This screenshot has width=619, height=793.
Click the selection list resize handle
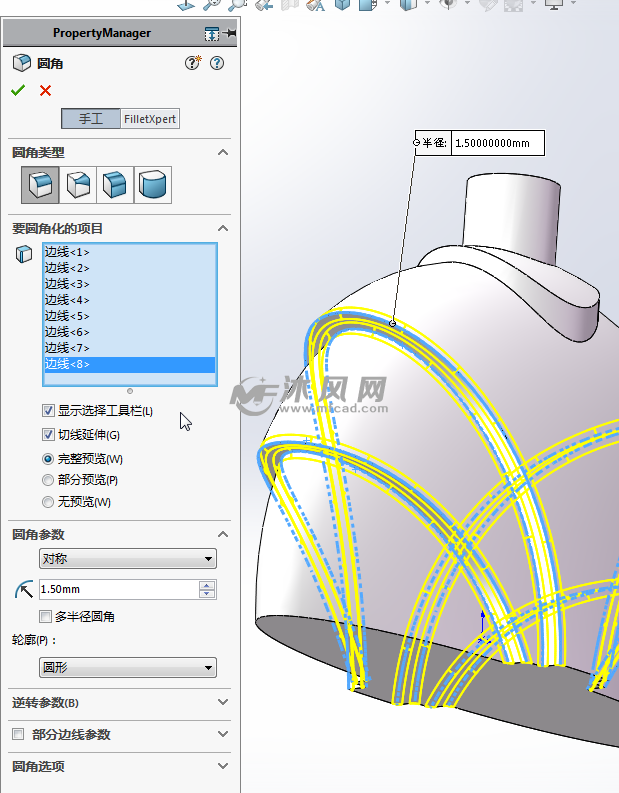pos(130,391)
